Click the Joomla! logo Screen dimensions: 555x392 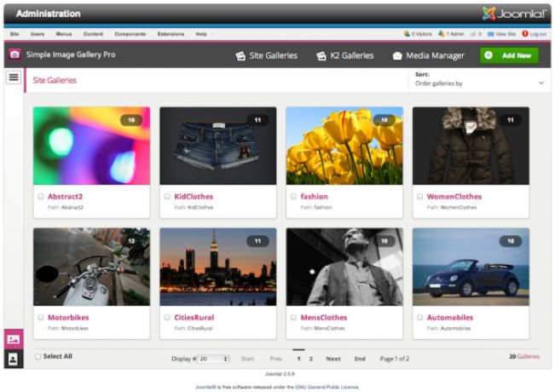coord(514,14)
